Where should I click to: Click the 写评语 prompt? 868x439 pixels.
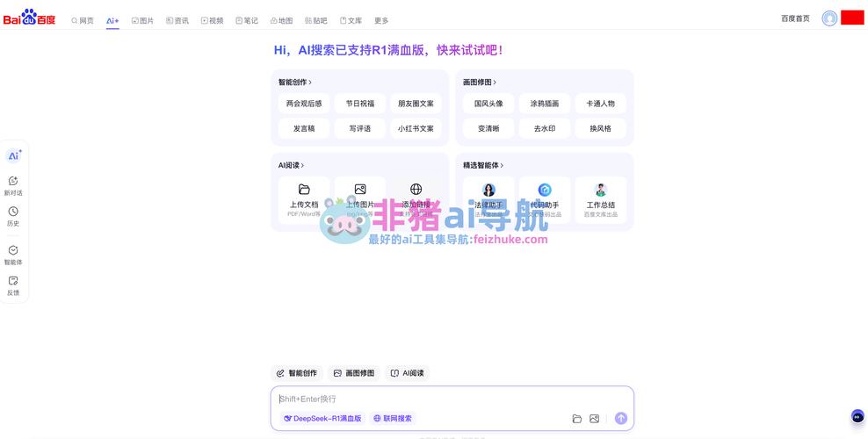tap(360, 128)
